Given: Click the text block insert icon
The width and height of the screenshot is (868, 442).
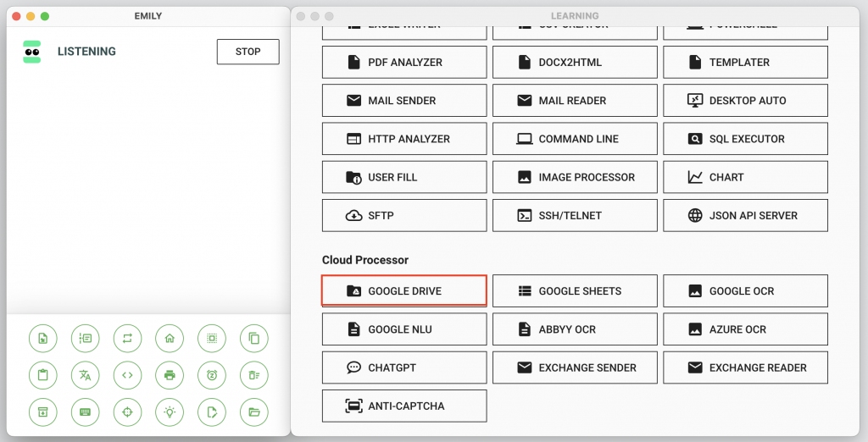Looking at the screenshot, I should click(86, 338).
